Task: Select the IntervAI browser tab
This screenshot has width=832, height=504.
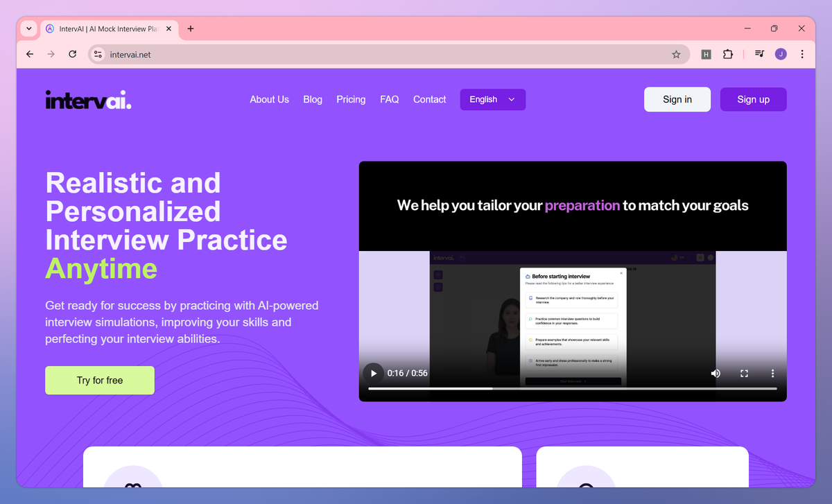Action: tap(109, 28)
